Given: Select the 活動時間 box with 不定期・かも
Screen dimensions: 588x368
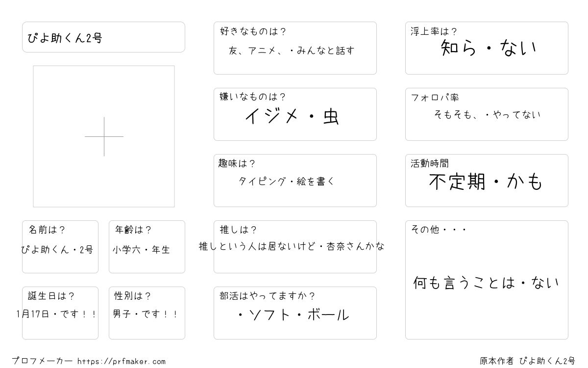Looking at the screenshot, I should [487, 181].
